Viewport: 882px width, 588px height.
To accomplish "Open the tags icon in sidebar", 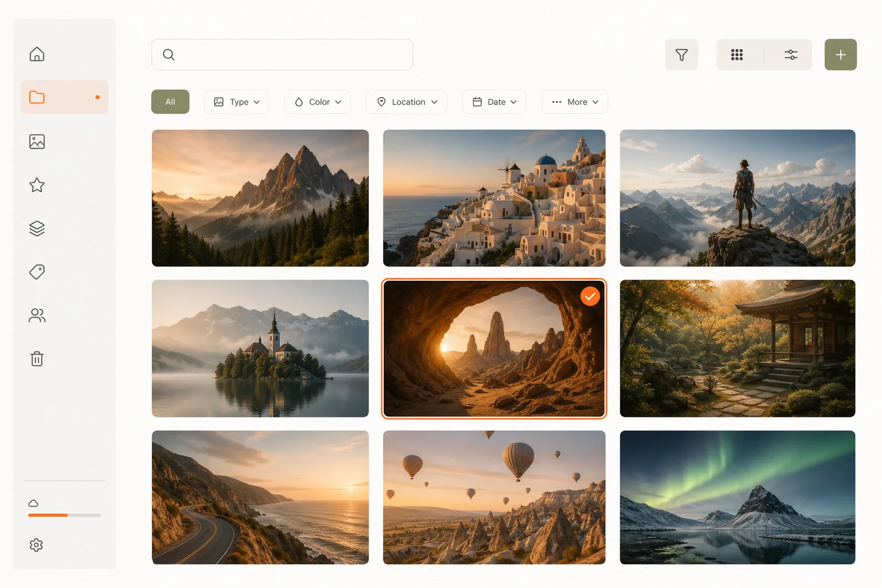I will coord(37,272).
